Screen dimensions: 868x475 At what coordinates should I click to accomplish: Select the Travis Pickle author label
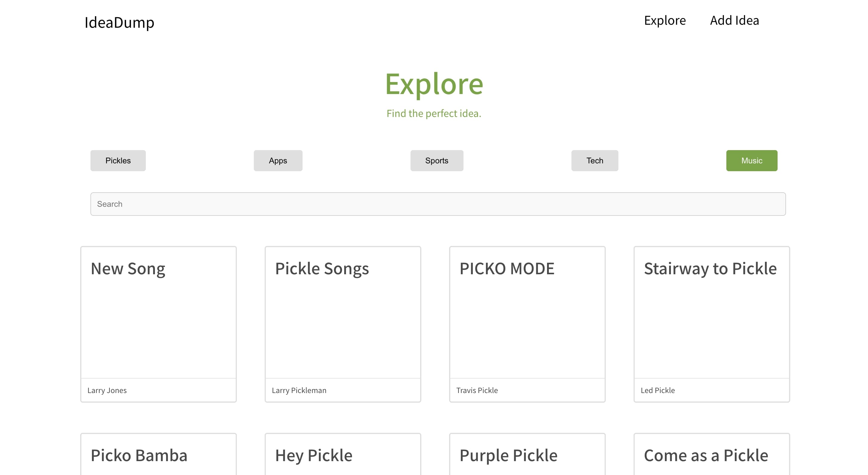(477, 390)
